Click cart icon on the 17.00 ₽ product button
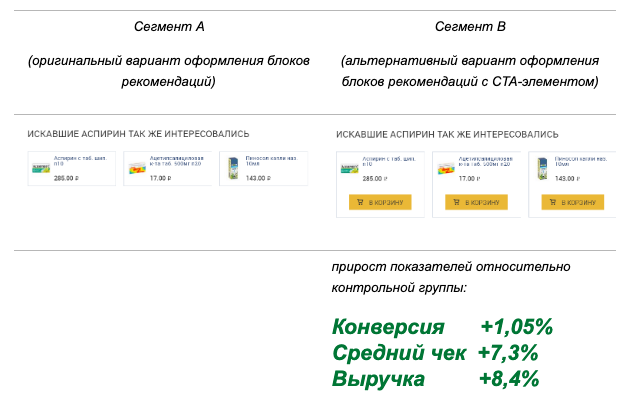This screenshot has width=630, height=408. pyautogui.click(x=458, y=202)
